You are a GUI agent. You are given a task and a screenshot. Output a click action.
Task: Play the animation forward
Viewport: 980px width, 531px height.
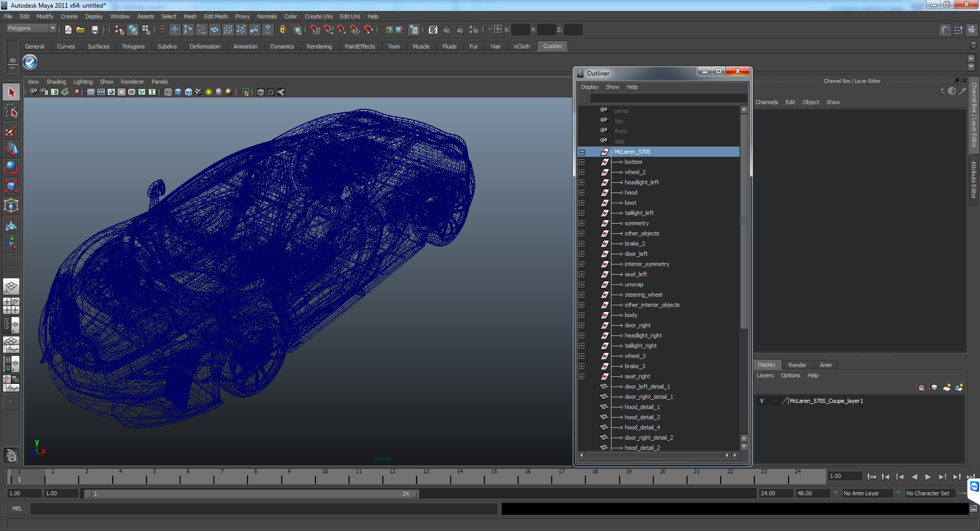click(x=928, y=477)
